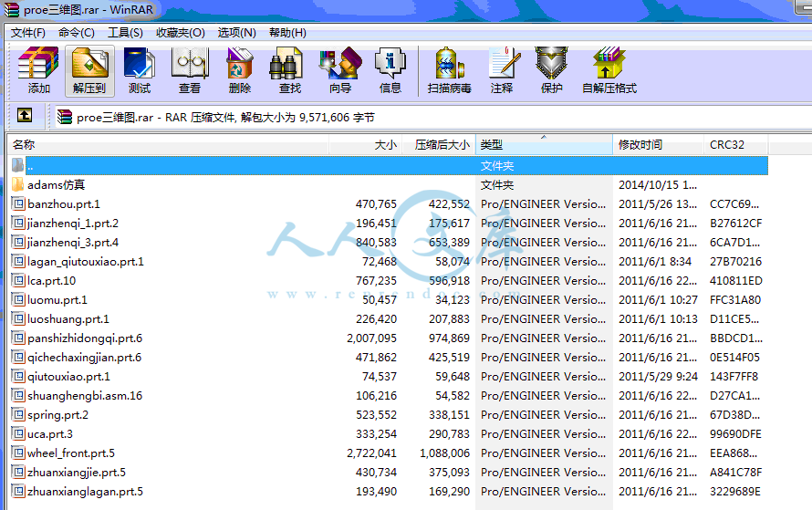Image resolution: width=812 pixels, height=510 pixels.
Task: Open the 工具(S) menu
Action: coord(125,33)
